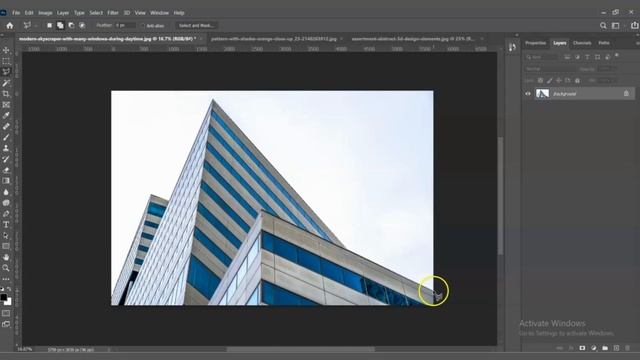
Task: Switch to the Paths tab
Action: point(604,43)
